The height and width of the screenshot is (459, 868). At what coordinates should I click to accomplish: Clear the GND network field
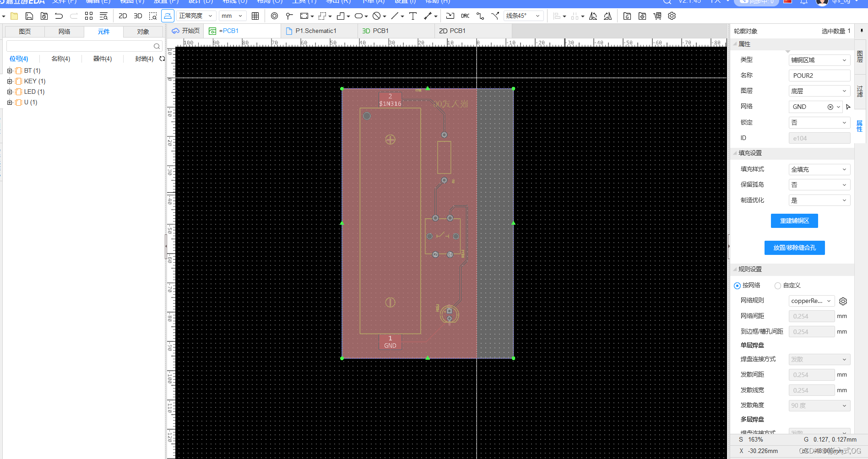pos(830,107)
